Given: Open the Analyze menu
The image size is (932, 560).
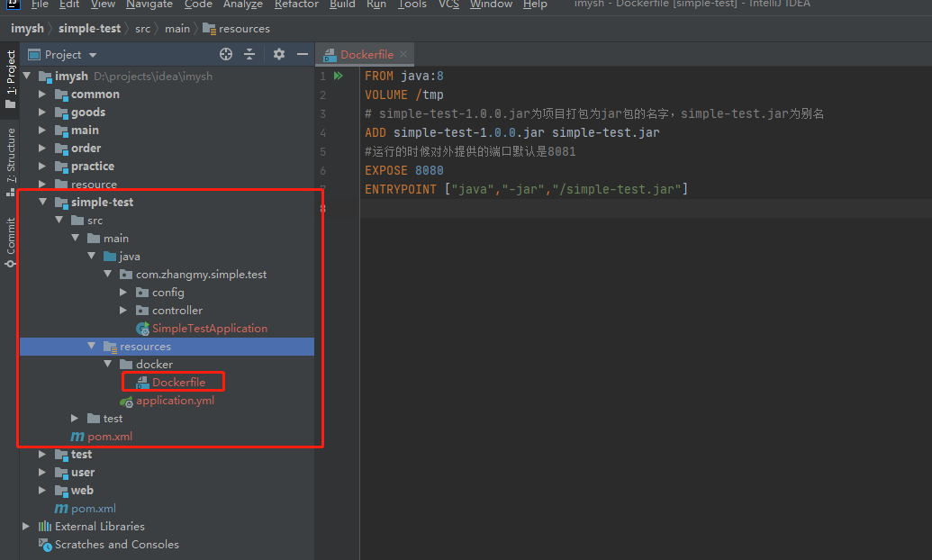Looking at the screenshot, I should pos(242,5).
